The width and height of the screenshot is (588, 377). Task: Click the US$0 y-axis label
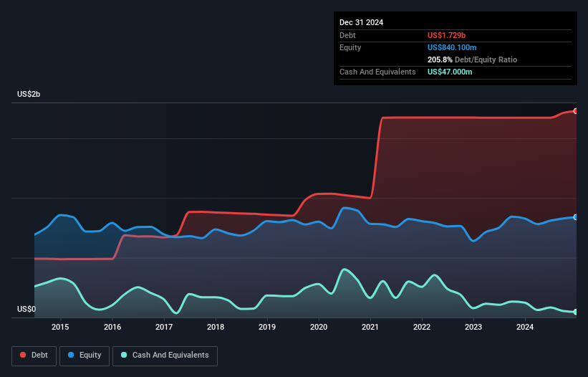pyautogui.click(x=26, y=309)
